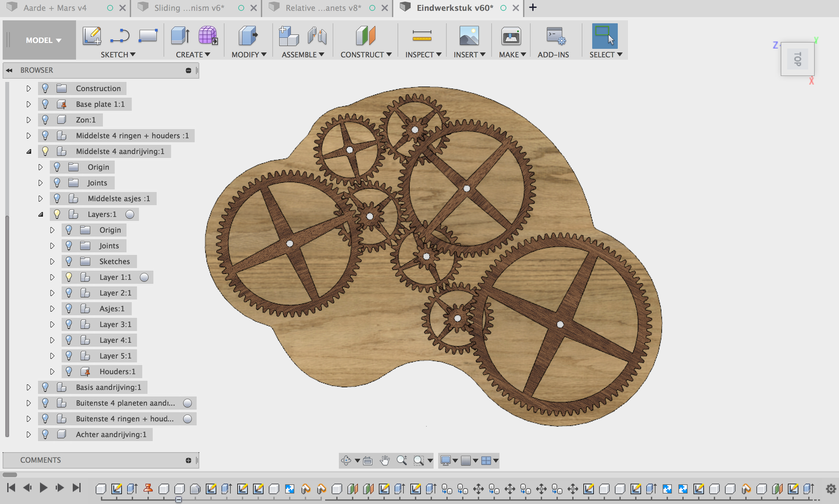Click the Extrude icon in Create group

(180, 36)
